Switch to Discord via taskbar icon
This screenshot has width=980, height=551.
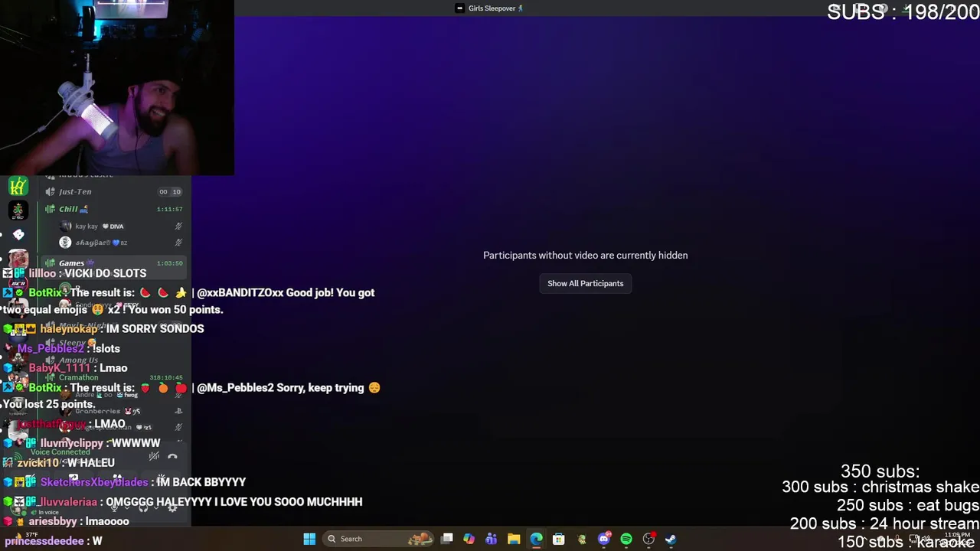pos(604,539)
